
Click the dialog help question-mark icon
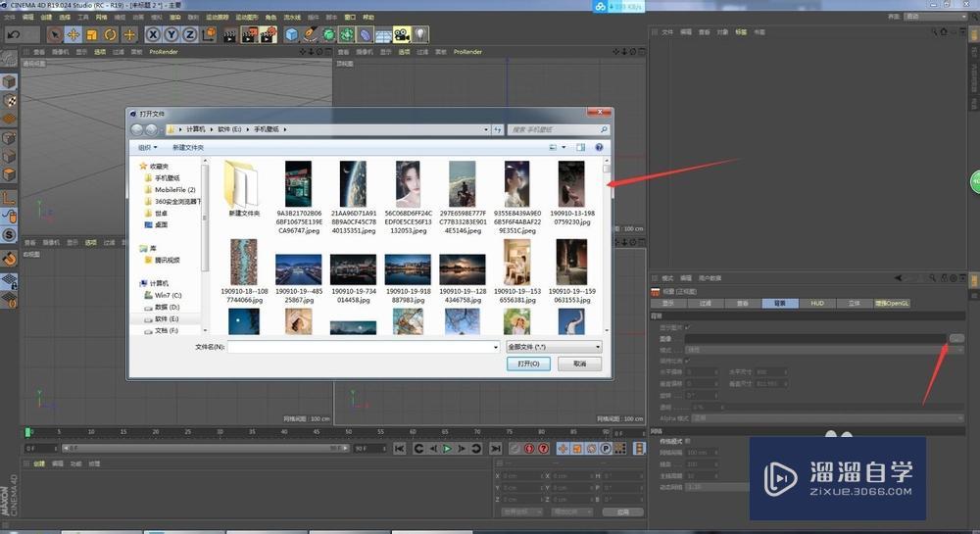[599, 147]
